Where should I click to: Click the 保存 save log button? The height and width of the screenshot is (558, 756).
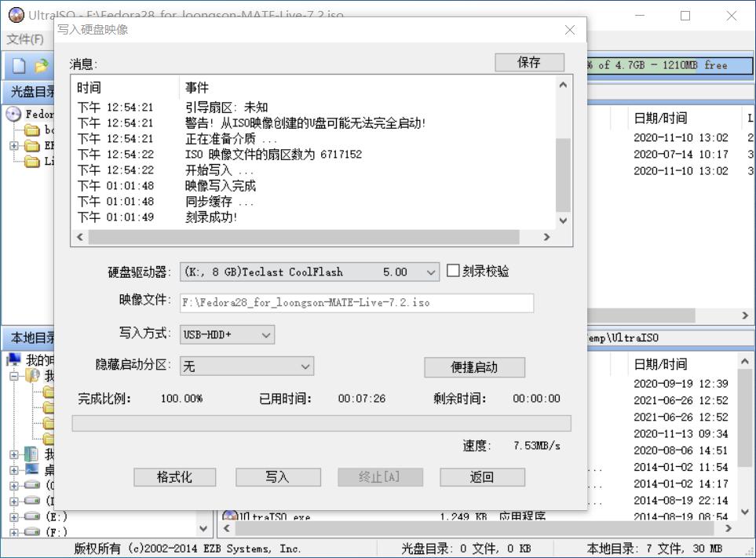529,62
